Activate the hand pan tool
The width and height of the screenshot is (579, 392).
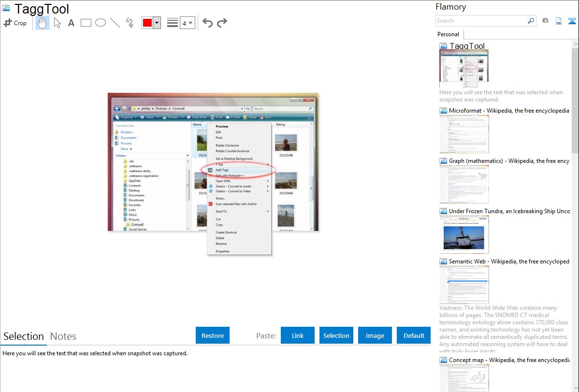(43, 23)
